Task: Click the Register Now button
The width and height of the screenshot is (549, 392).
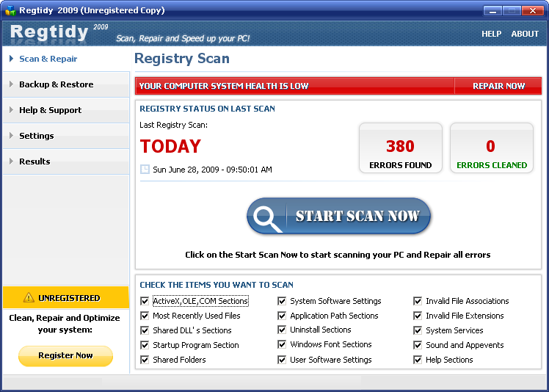Action: coord(65,355)
